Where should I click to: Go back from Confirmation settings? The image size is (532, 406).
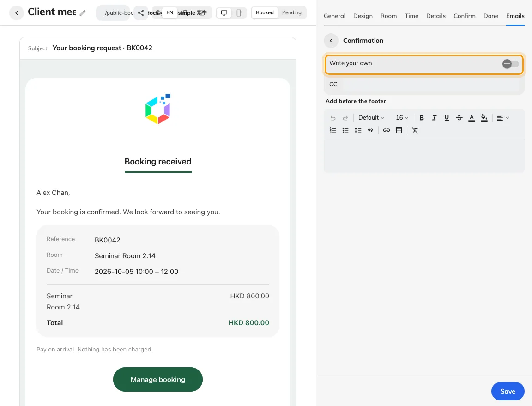[x=331, y=41]
